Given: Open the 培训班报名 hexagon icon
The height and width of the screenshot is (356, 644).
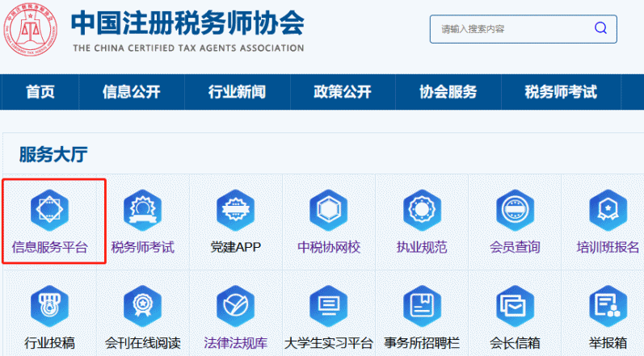Looking at the screenshot, I should 608,210.
